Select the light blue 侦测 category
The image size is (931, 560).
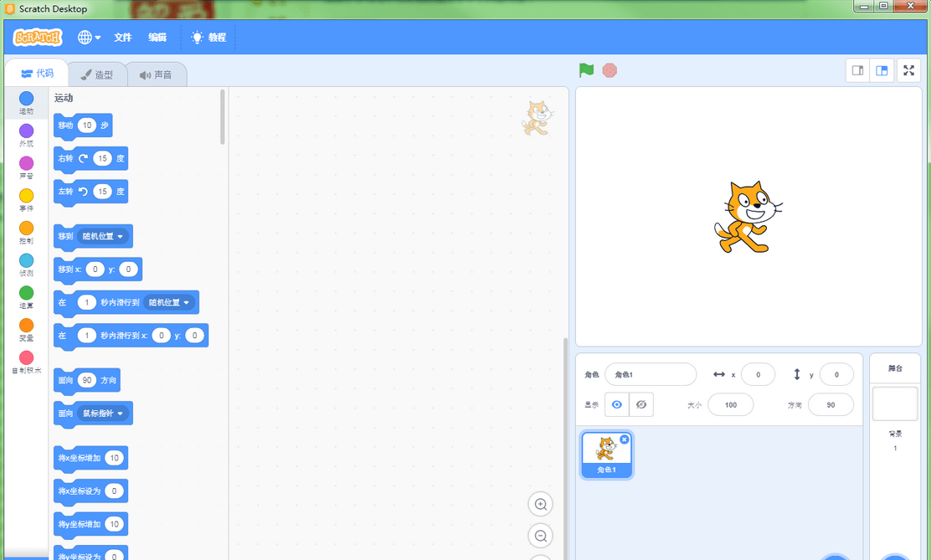[x=26, y=265]
